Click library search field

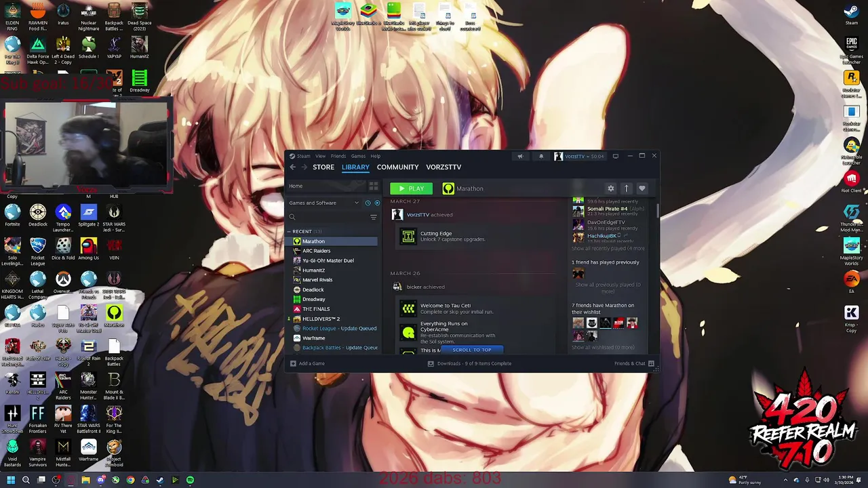tap(329, 217)
